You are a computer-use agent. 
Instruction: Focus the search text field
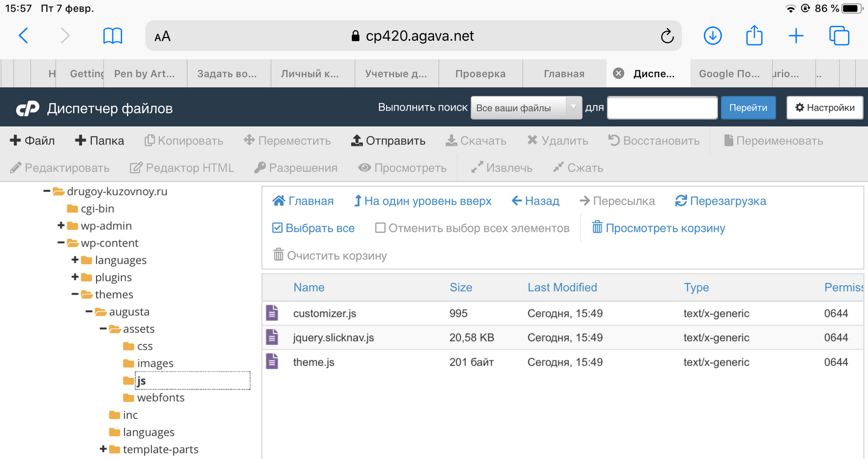coord(662,108)
